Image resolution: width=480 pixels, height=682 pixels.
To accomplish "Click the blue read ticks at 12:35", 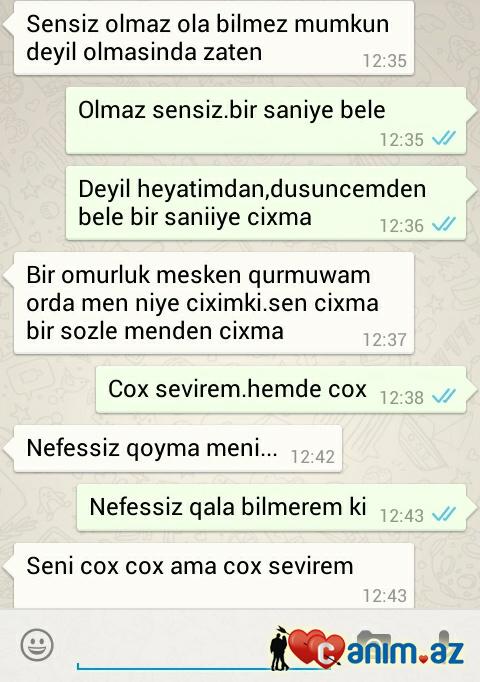I will click(444, 138).
